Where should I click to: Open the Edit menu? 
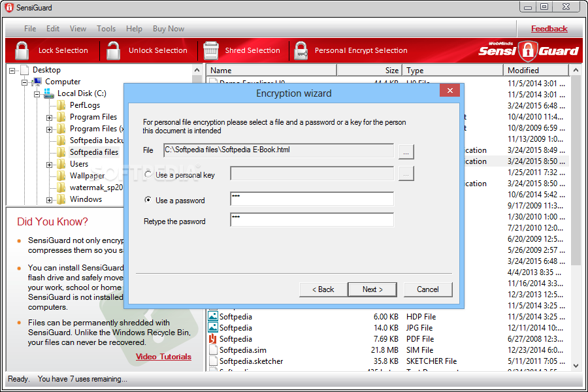[x=53, y=29]
